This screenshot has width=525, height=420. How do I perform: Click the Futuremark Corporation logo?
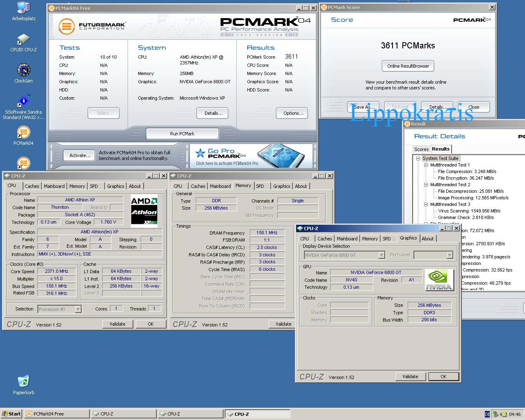tap(92, 26)
